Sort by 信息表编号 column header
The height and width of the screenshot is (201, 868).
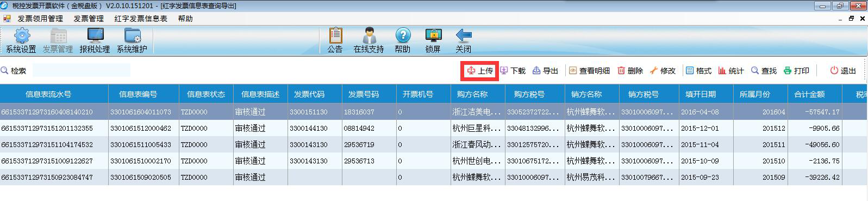(x=144, y=94)
